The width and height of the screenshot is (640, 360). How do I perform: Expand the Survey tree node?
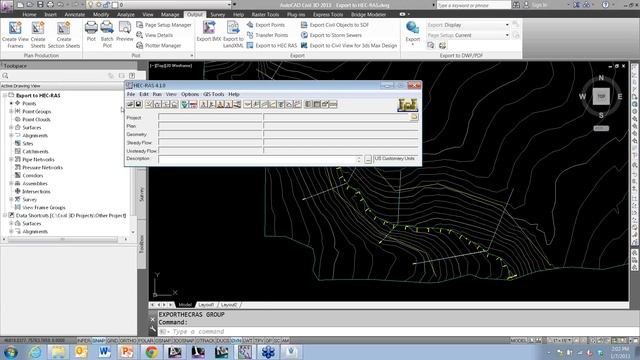point(11,200)
